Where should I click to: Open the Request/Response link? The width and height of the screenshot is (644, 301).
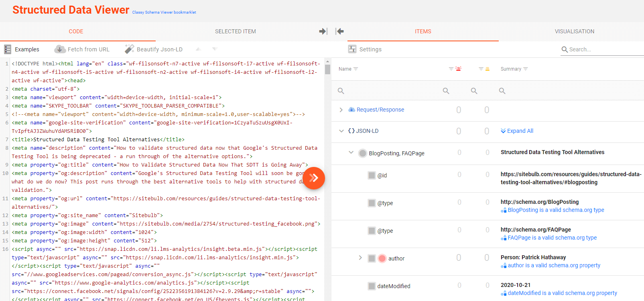tap(380, 110)
